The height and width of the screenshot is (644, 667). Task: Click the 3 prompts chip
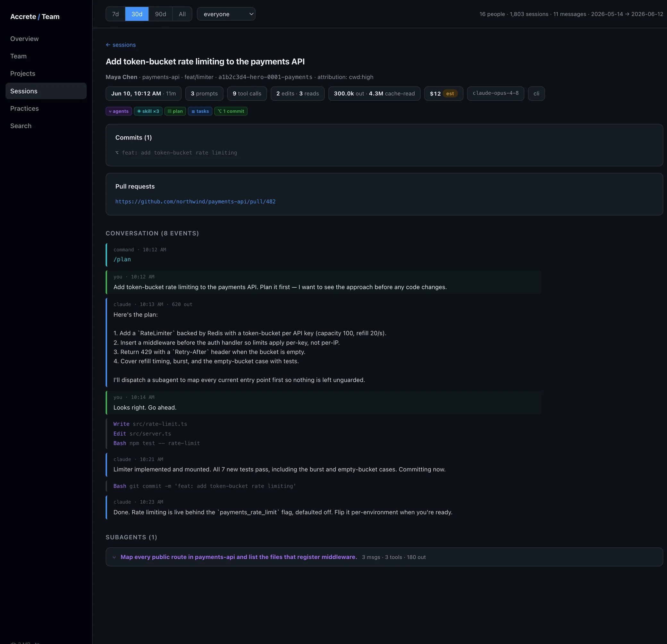coord(204,94)
